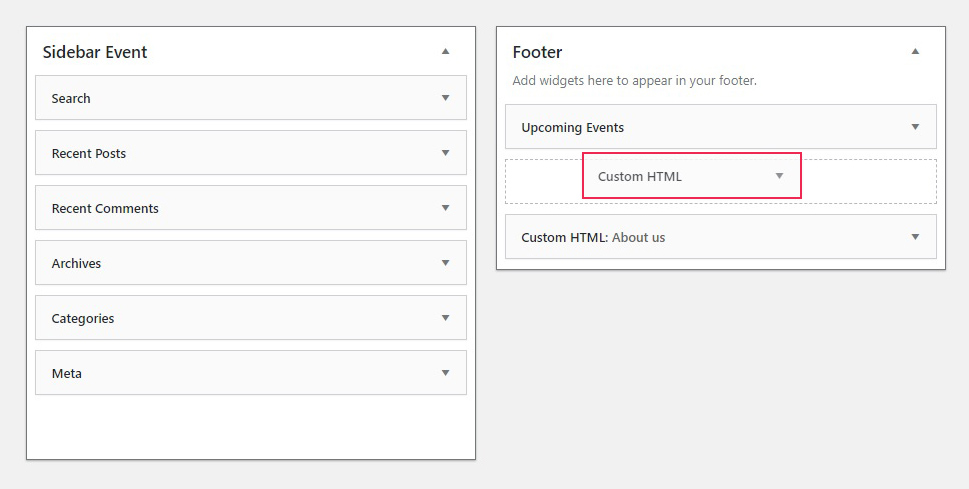Select the Search widget title

(x=71, y=98)
